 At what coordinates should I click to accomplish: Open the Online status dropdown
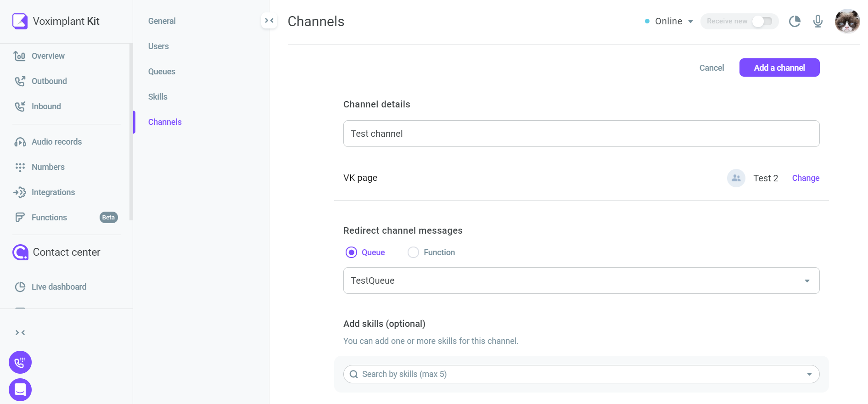(669, 21)
